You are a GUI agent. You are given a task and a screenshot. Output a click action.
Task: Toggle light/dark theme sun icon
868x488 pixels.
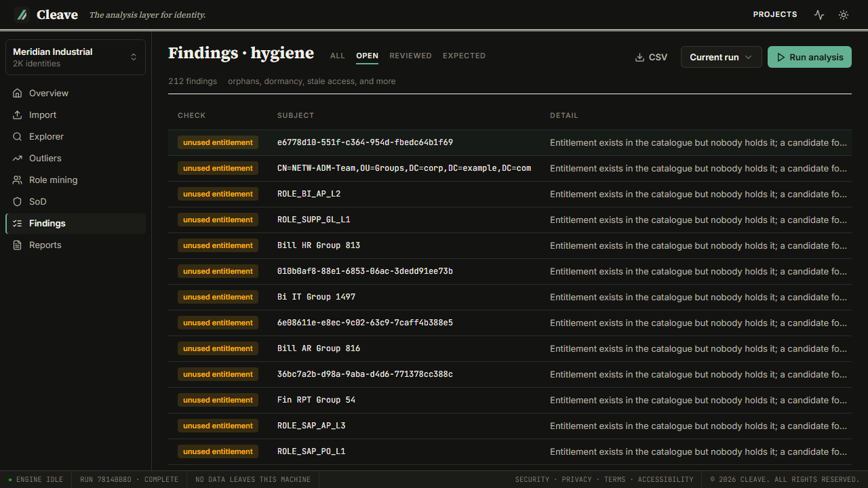pos(844,15)
